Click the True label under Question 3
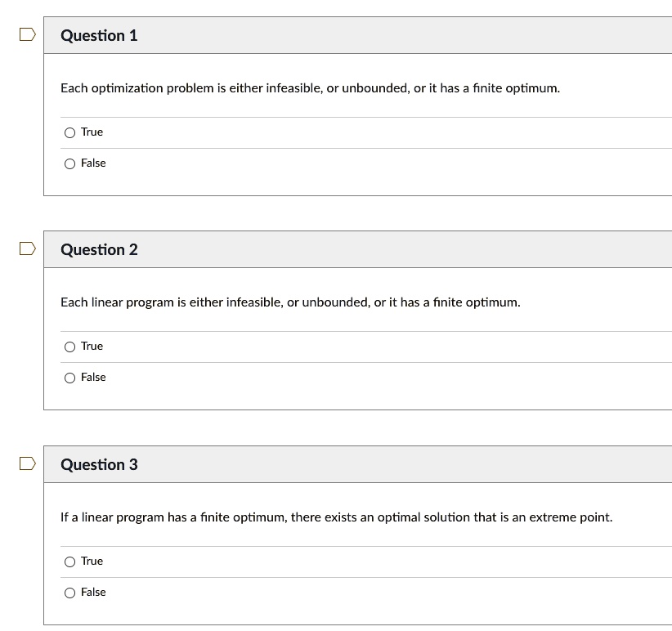This screenshot has height=631, width=672. [x=92, y=561]
